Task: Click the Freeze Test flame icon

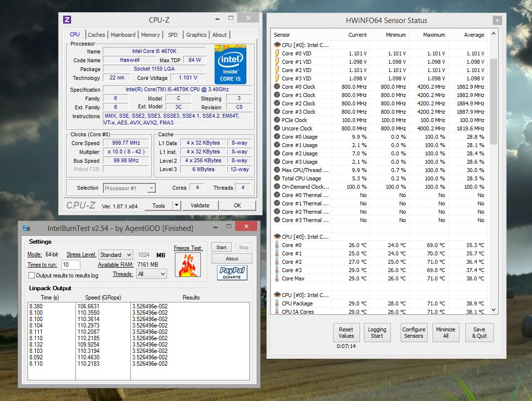Action: 188,265
